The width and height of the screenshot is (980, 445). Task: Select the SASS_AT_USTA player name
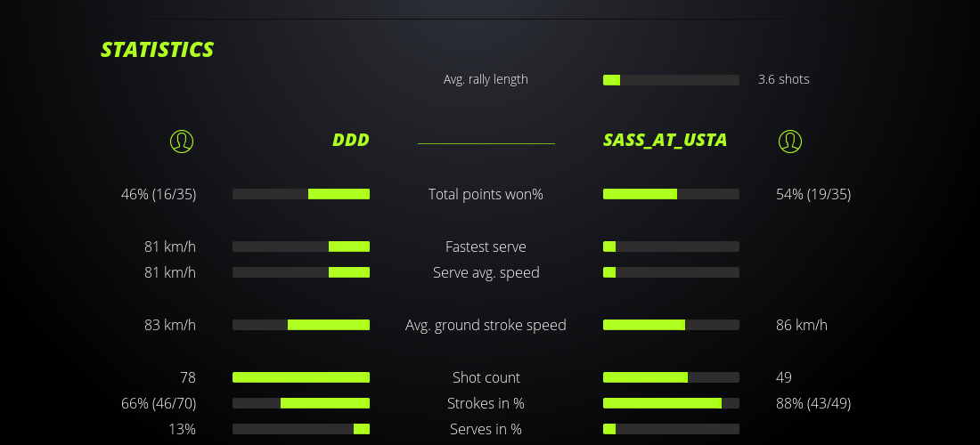pyautogui.click(x=665, y=141)
